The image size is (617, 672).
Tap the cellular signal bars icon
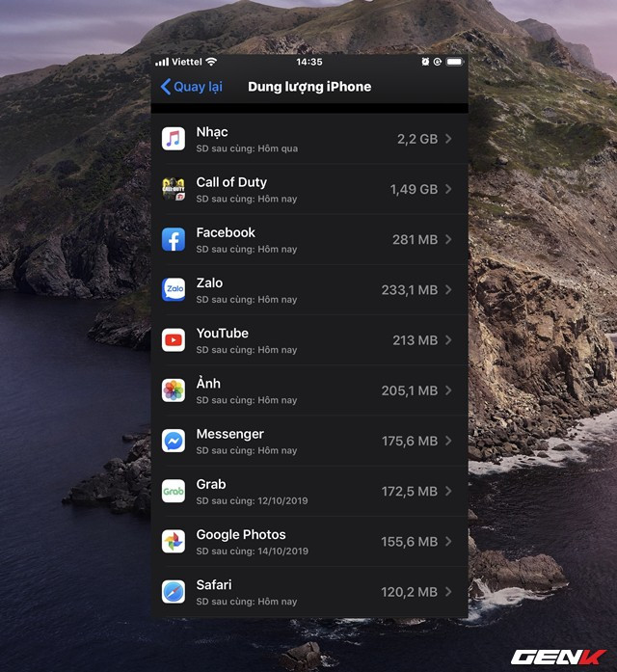click(162, 62)
